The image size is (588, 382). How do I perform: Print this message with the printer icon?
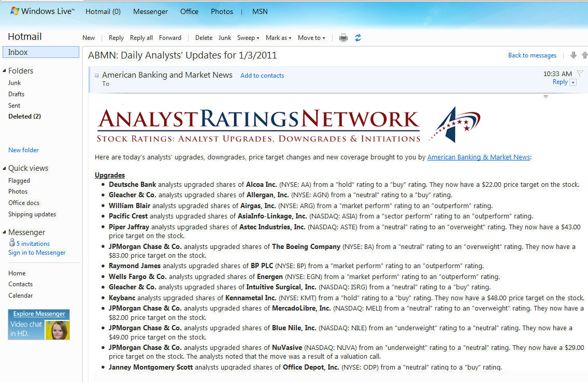pos(343,38)
